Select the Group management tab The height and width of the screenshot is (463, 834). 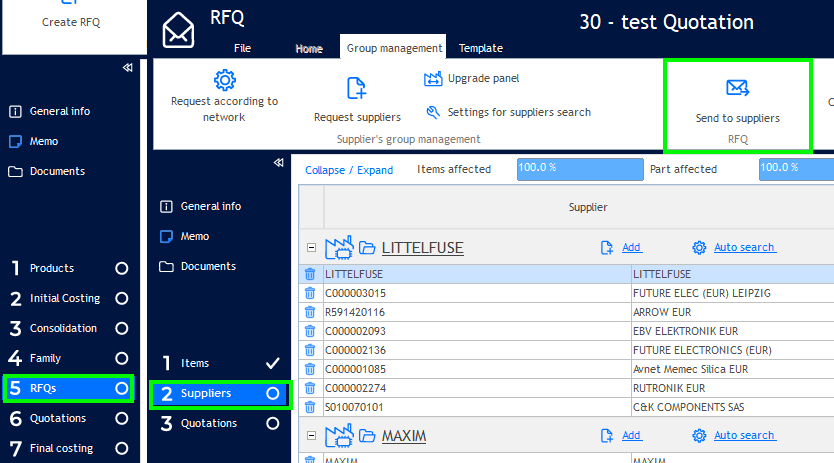coord(394,48)
